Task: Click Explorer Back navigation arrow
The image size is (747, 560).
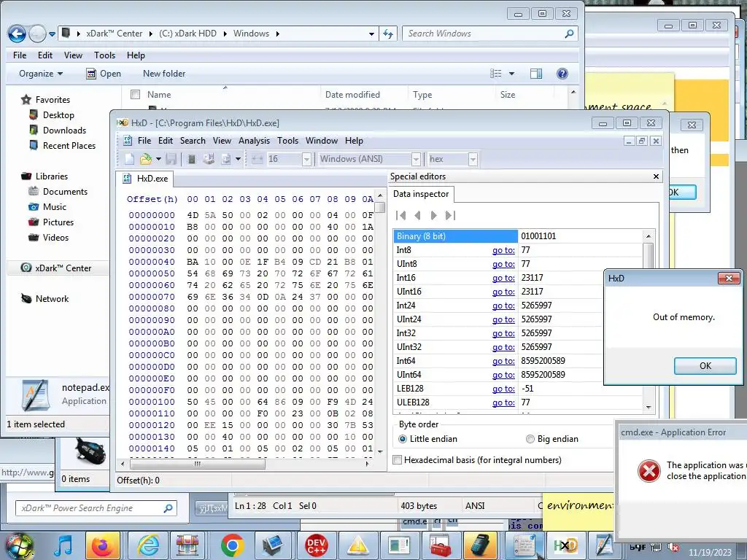Action: 17,34
